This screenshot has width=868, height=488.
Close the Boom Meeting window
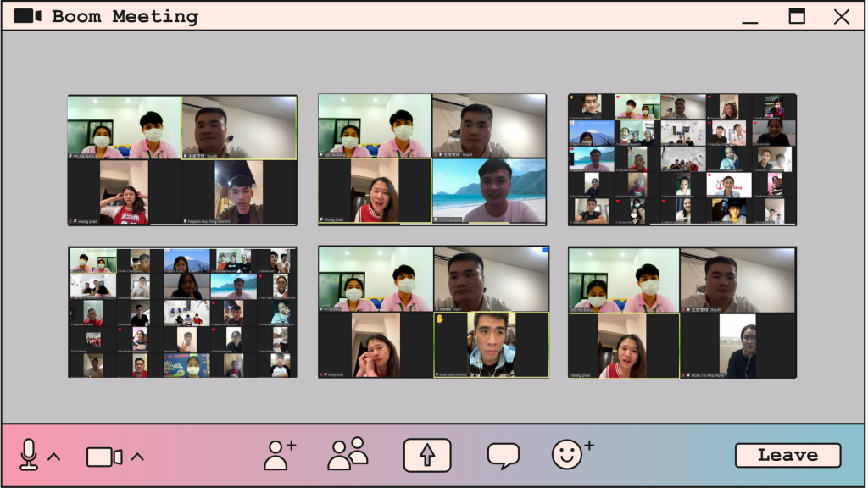pyautogui.click(x=841, y=16)
